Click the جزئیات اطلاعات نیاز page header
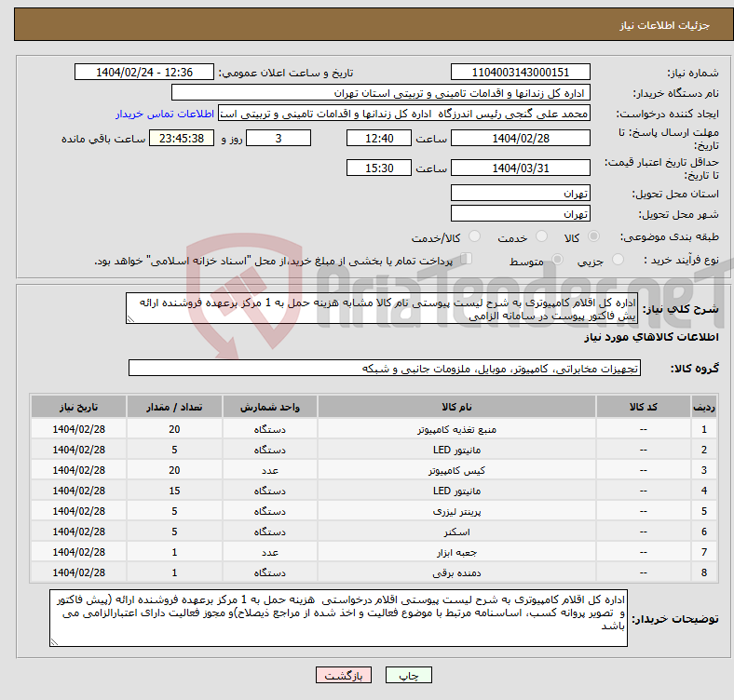The image size is (734, 700). (664, 25)
